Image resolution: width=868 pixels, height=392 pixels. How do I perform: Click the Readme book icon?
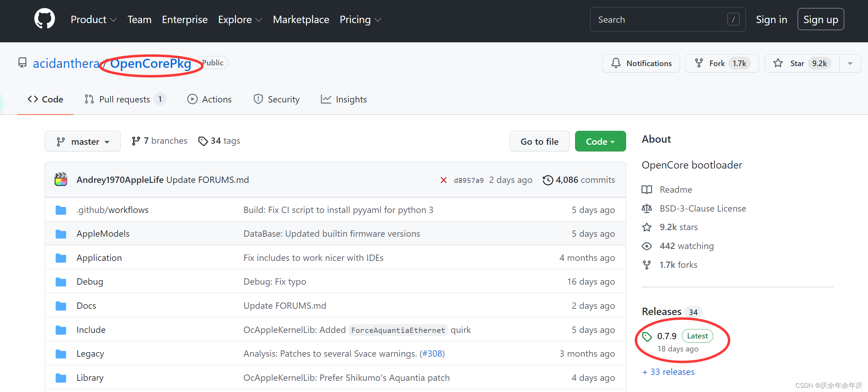pyautogui.click(x=647, y=190)
